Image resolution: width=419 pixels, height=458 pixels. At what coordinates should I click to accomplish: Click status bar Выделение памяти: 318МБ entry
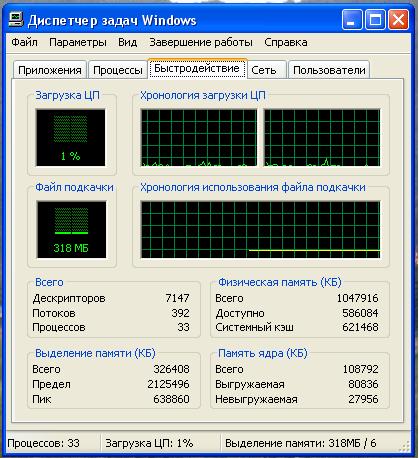click(301, 443)
